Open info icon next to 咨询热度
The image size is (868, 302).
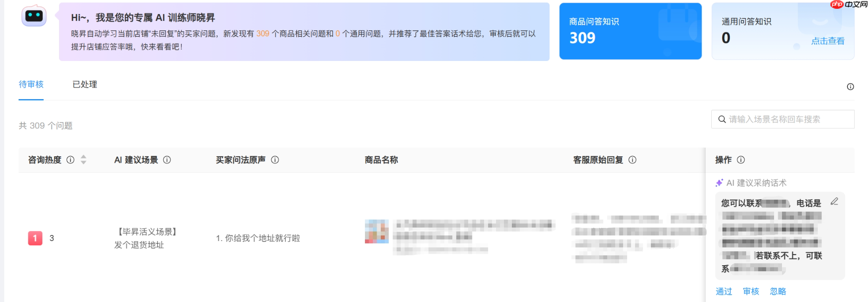click(x=70, y=160)
